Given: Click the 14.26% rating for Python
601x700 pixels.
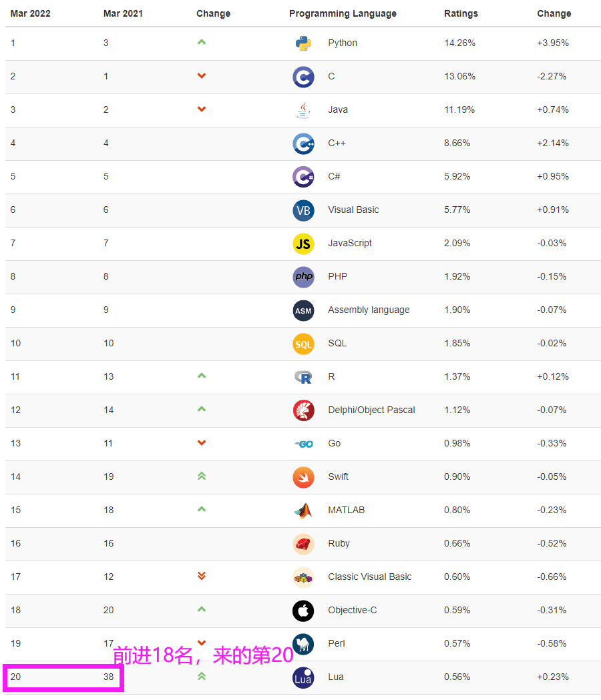Looking at the screenshot, I should pos(459,43).
